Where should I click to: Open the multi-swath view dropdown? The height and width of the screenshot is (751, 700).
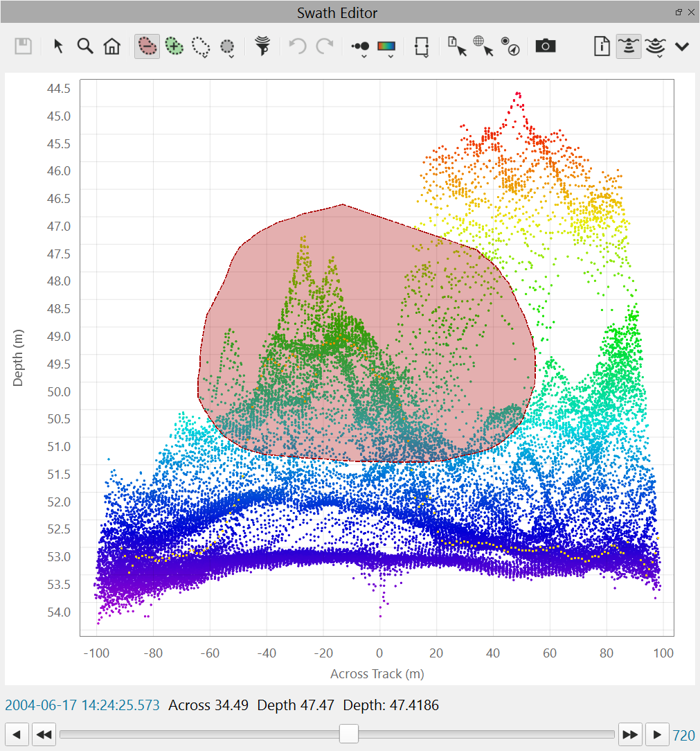click(x=655, y=46)
